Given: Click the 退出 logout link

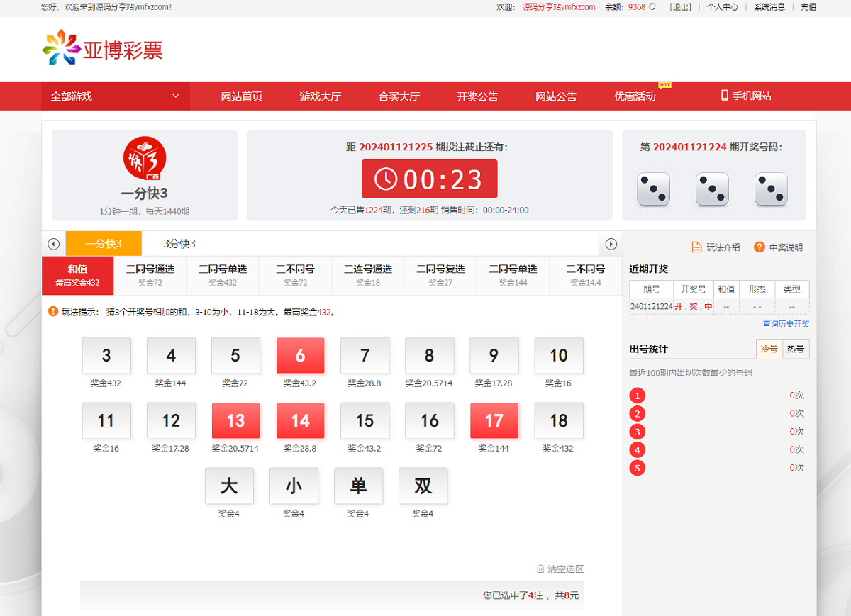Looking at the screenshot, I should point(680,7).
